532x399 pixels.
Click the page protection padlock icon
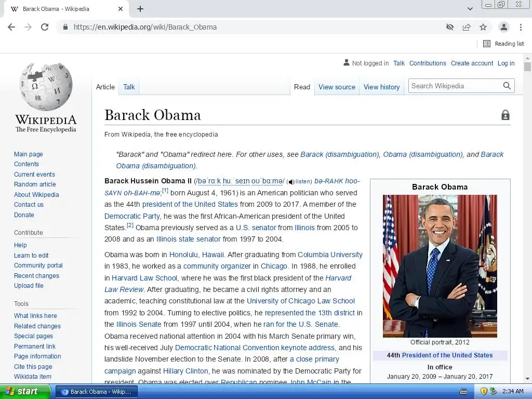click(506, 115)
